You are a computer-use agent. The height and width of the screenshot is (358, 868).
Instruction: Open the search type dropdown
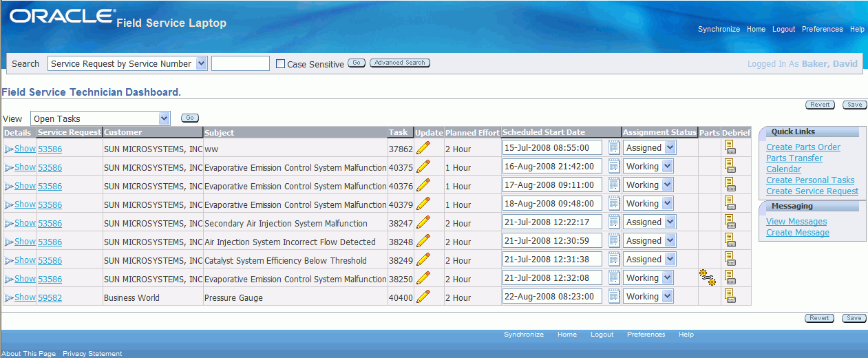pyautogui.click(x=127, y=63)
